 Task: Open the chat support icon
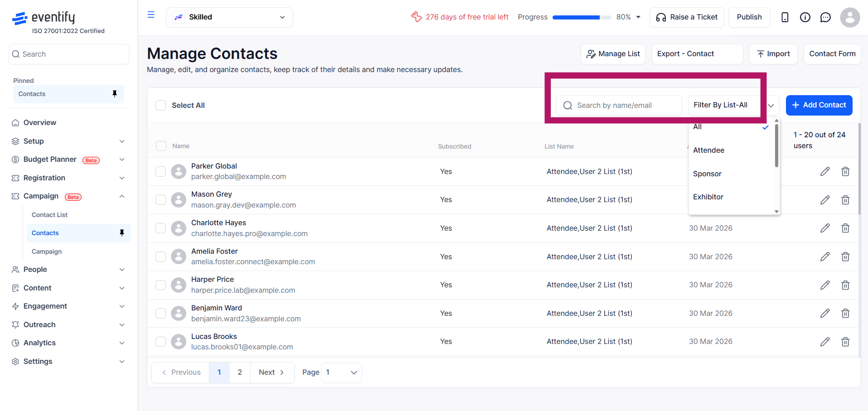[825, 17]
